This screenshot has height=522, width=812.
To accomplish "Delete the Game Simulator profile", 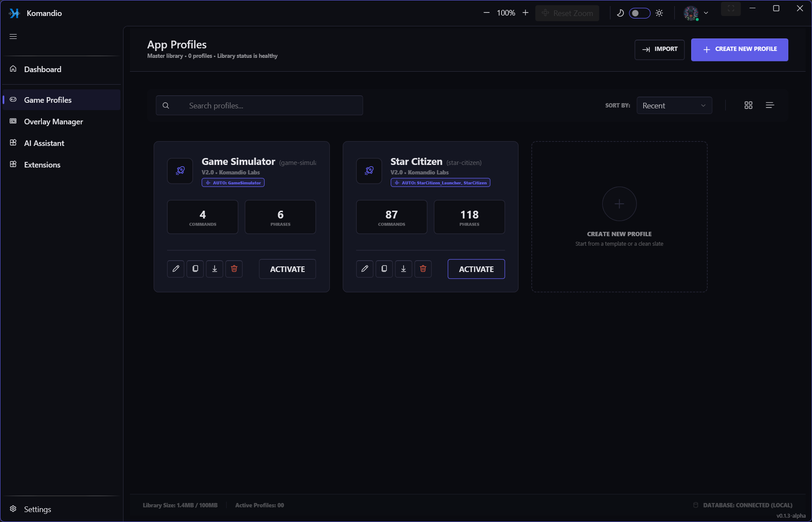I will point(234,269).
